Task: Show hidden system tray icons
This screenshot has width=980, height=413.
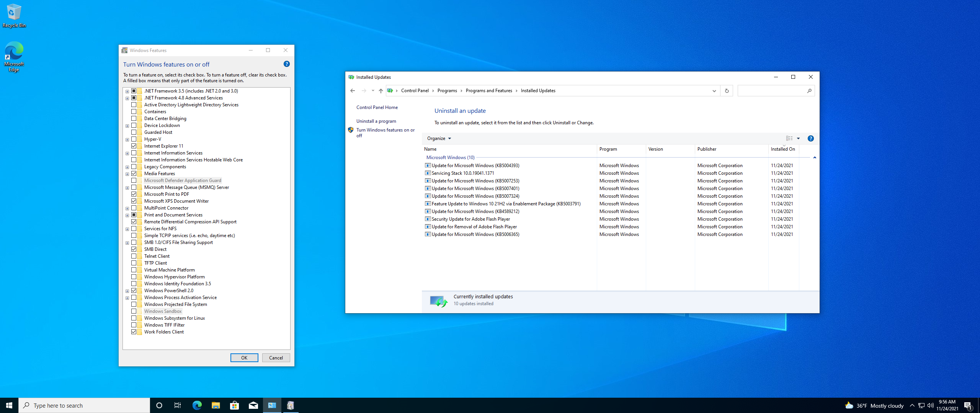Action: coord(912,405)
